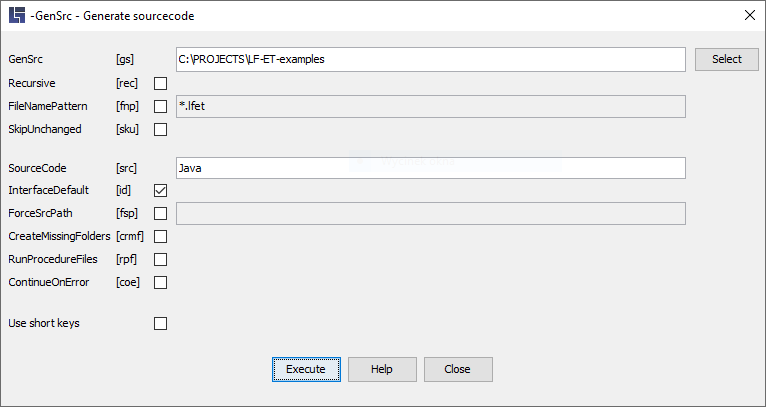Tick the CreateMissingFolders checkbox
Screen dimensions: 766x407
coord(160,236)
